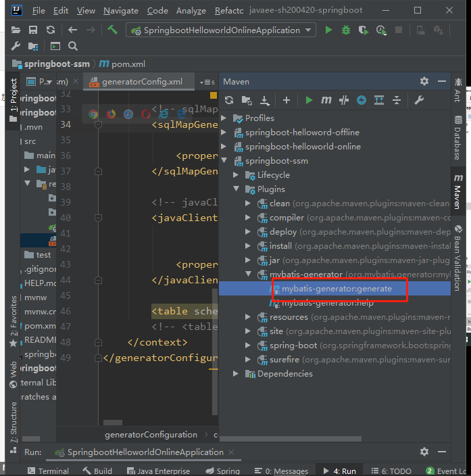Click editor vertical scrollbar thumb
Image resolution: width=471 pixels, height=476 pixels.
[215, 352]
